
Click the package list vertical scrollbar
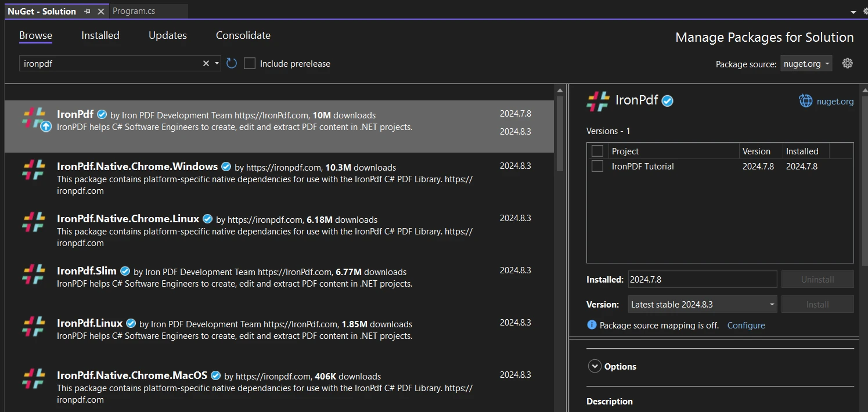point(560,133)
